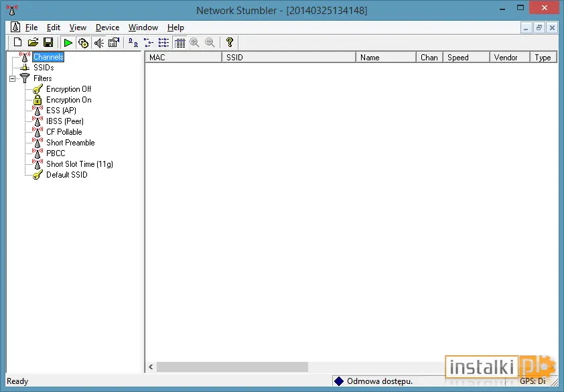Select the Channels tree node

point(48,57)
